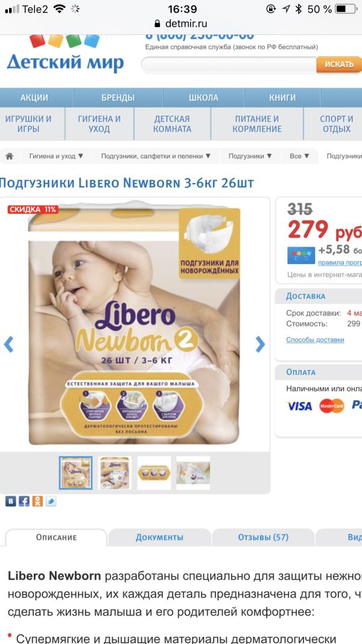Open the Способы доставки link
Viewport: 362px width, 644px height.
pyautogui.click(x=315, y=340)
